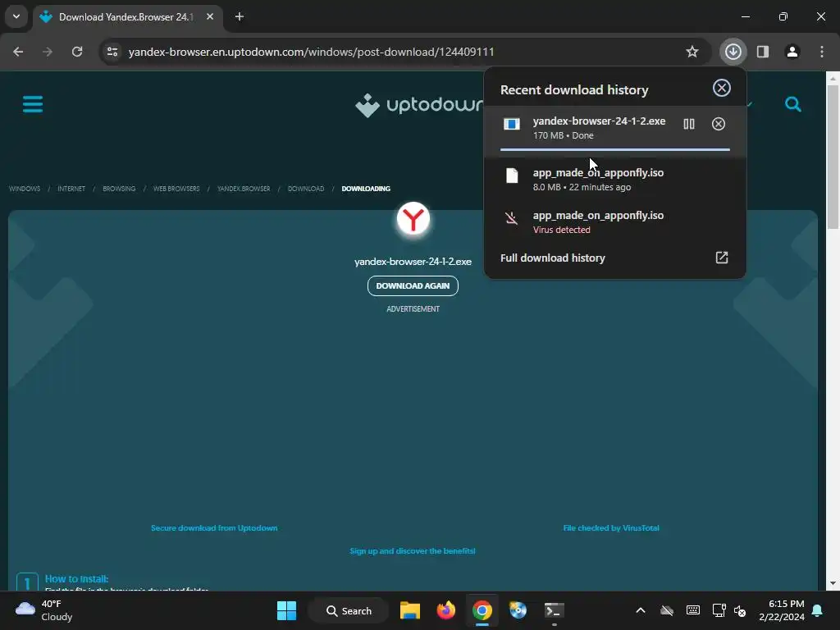Open the Uptodown hamburger menu
The image size is (840, 630).
coord(33,104)
